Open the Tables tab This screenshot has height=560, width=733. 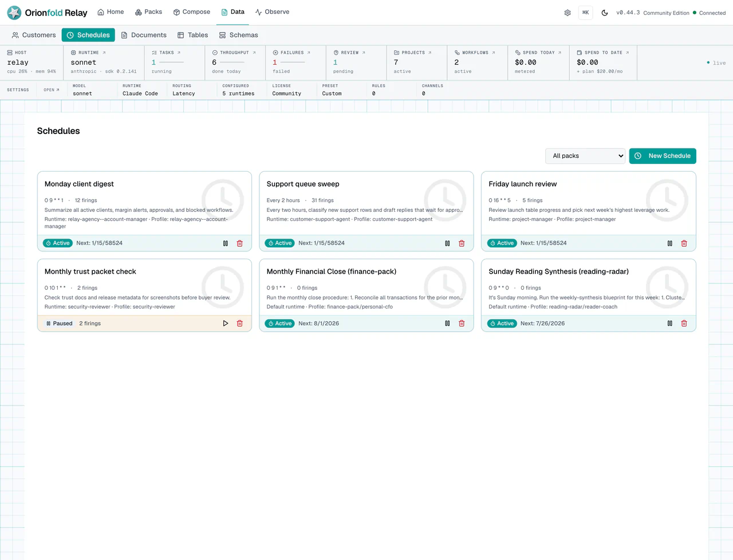192,35
